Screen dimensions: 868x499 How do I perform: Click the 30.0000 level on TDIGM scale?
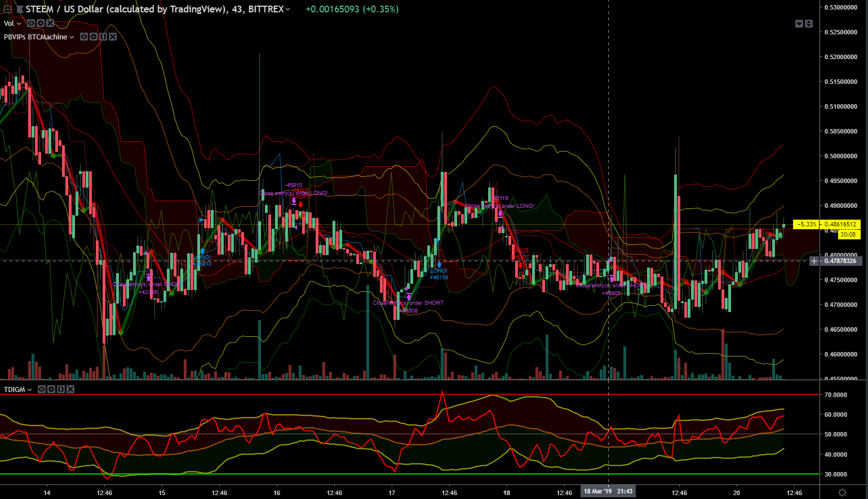(x=836, y=474)
